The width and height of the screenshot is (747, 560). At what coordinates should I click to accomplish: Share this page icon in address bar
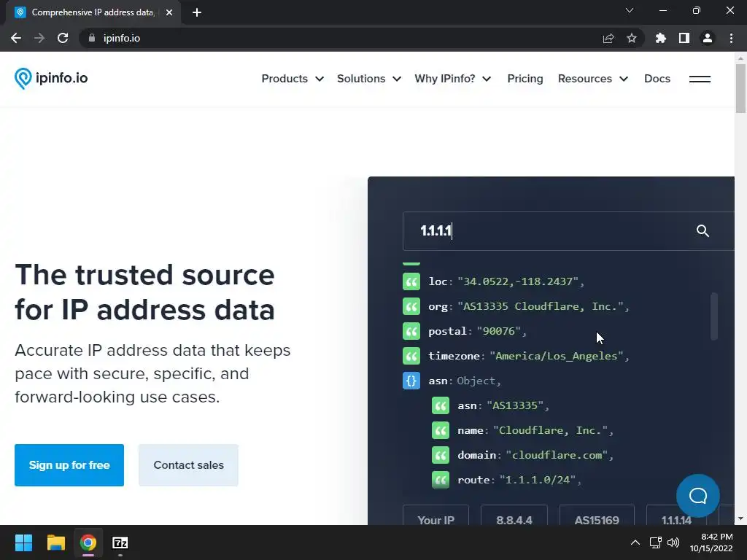(608, 38)
